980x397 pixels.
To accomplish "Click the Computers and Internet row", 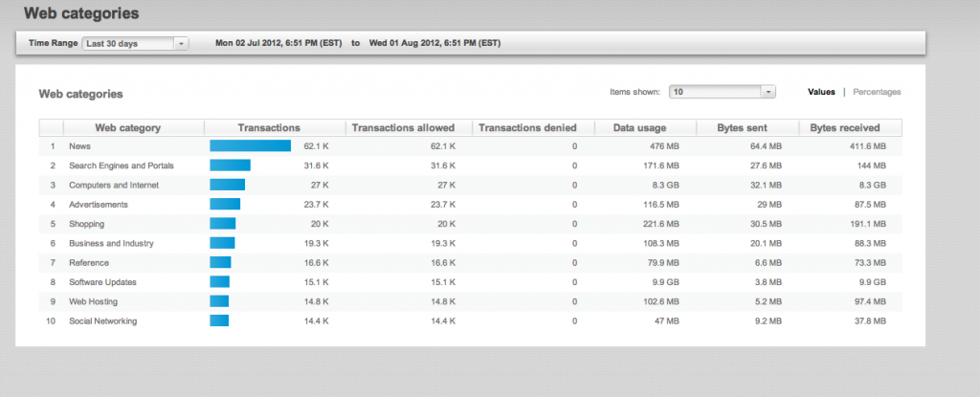I will pyautogui.click(x=113, y=185).
